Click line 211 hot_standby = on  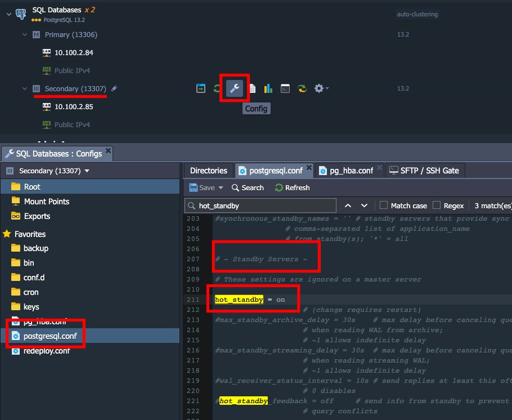(250, 300)
